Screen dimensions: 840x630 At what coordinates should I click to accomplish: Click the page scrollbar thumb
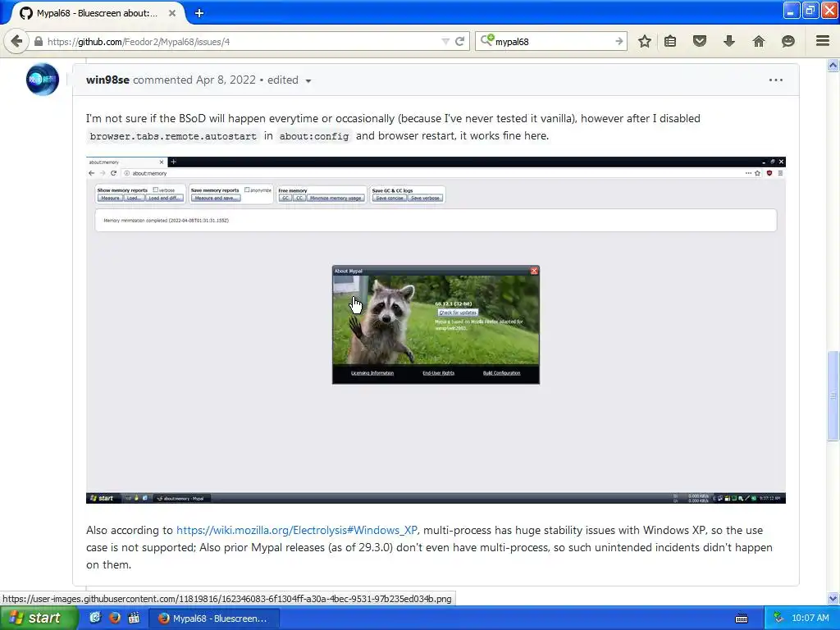coord(833,396)
